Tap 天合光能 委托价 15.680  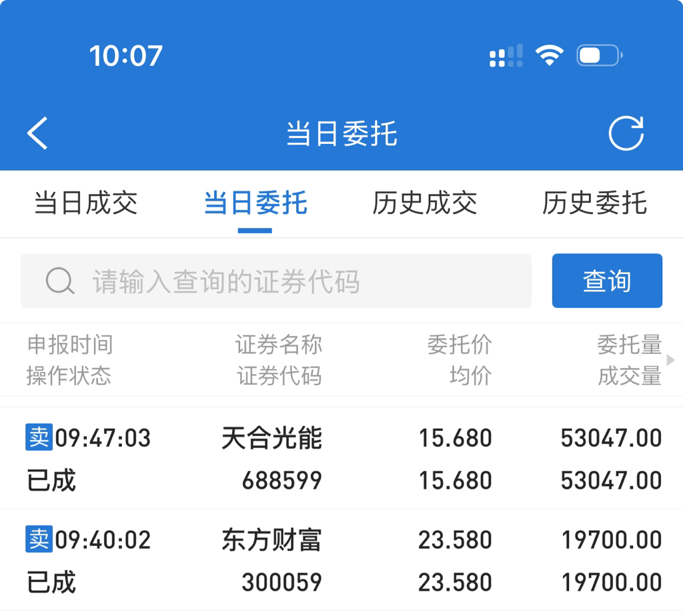point(455,438)
